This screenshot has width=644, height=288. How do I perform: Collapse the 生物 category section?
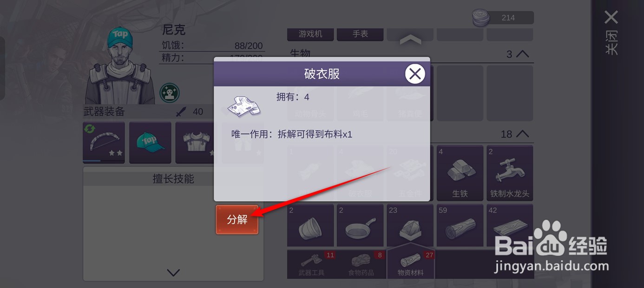pyautogui.click(x=522, y=54)
